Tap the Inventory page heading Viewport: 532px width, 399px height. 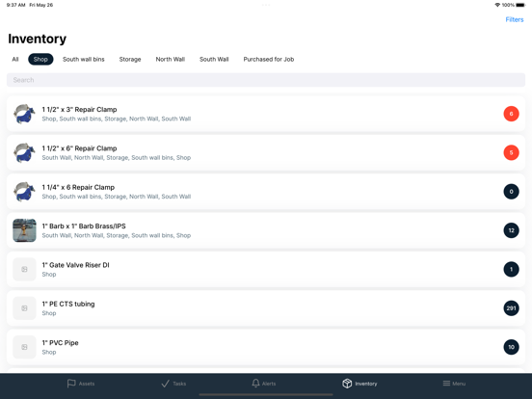pos(37,39)
